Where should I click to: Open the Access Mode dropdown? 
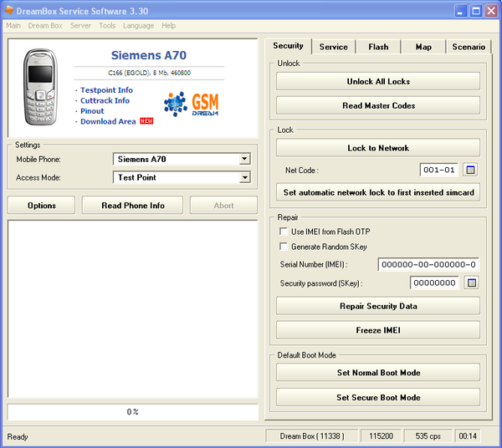[x=244, y=177]
